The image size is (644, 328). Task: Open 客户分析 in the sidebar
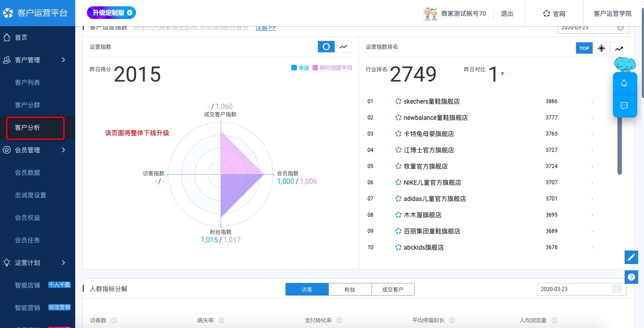[27, 128]
